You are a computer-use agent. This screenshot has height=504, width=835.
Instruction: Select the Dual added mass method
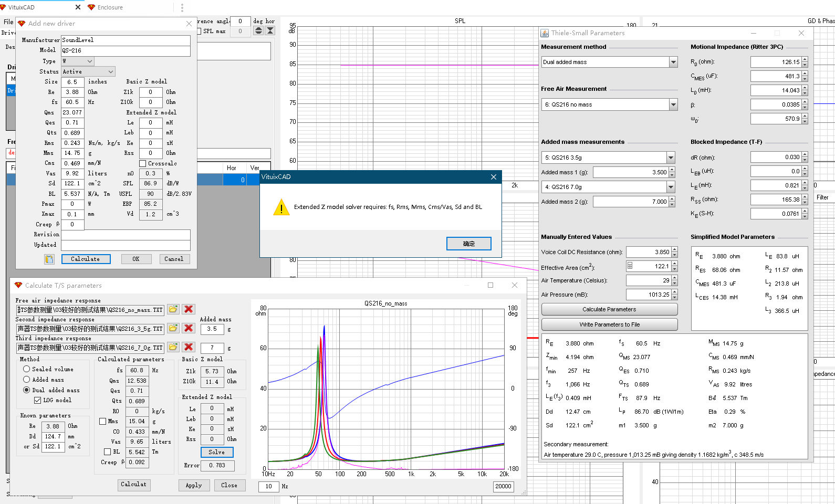coord(27,390)
